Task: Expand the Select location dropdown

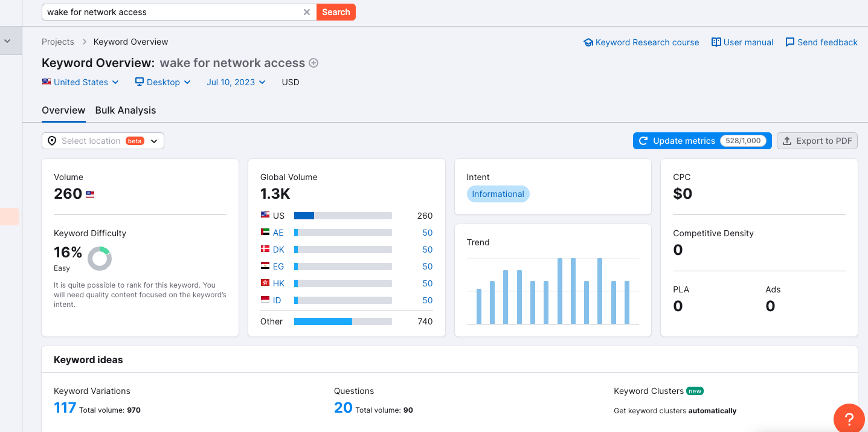Action: pos(103,141)
